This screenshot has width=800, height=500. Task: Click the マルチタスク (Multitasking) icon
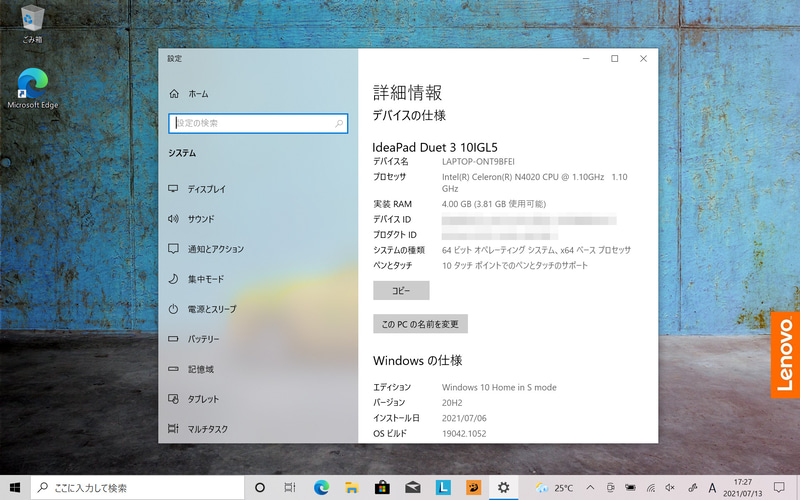point(173,429)
